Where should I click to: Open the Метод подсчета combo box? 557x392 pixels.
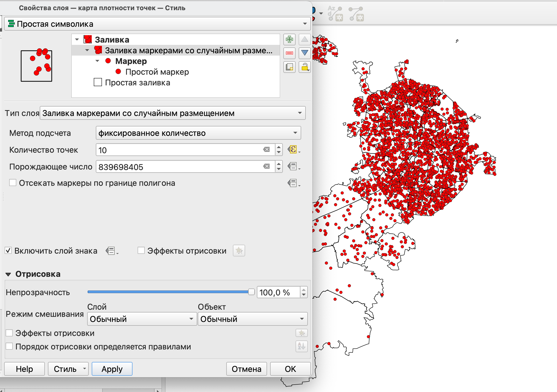point(198,133)
